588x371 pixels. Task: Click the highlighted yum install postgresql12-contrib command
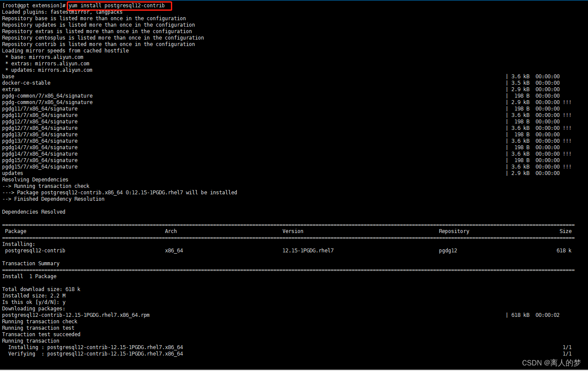point(118,6)
